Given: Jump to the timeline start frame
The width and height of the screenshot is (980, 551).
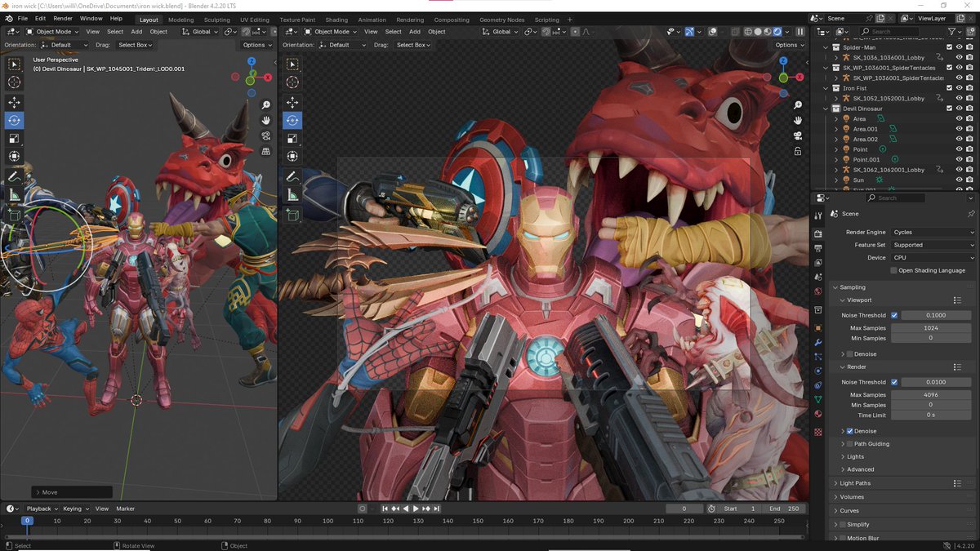Looking at the screenshot, I should [x=385, y=509].
